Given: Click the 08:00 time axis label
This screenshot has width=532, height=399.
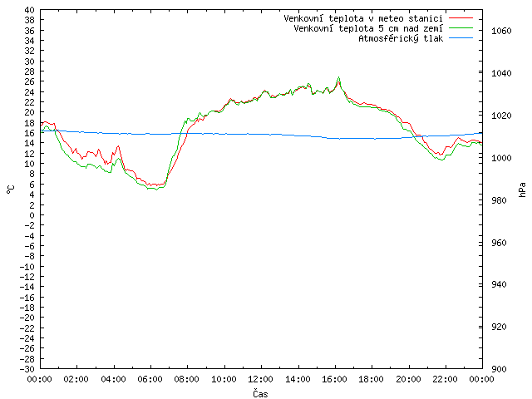Looking at the screenshot, I should point(187,379).
